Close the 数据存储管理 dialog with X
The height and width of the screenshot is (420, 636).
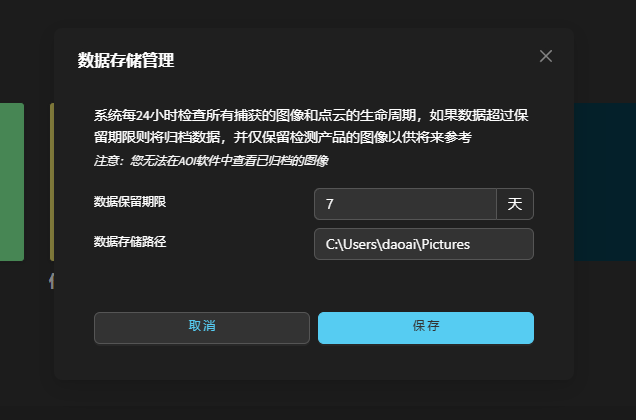(x=546, y=56)
